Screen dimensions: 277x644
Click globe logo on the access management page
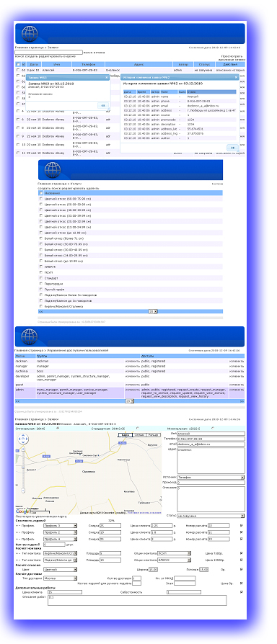point(29,336)
